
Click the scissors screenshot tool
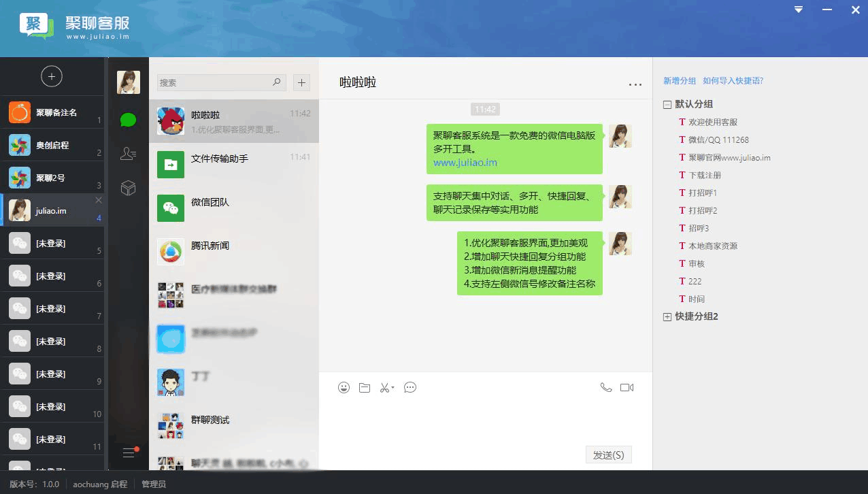[384, 388]
